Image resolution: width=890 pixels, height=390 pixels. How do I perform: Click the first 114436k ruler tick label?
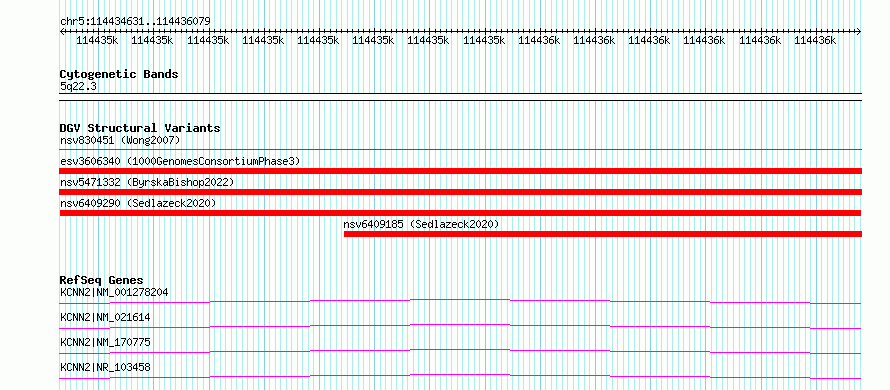[x=539, y=40]
